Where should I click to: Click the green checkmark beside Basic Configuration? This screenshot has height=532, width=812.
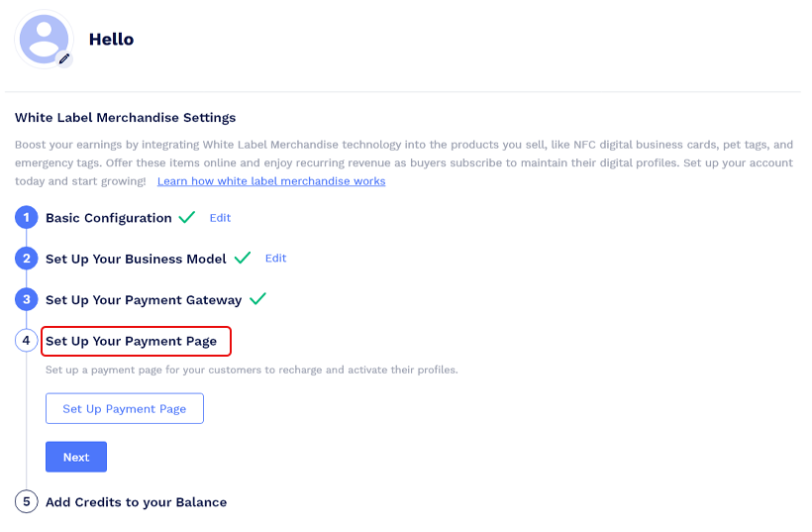point(187,217)
